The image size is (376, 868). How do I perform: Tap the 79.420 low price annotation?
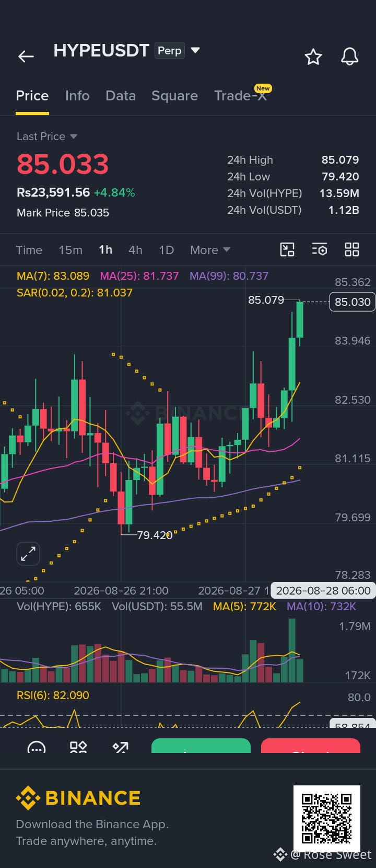(x=155, y=535)
